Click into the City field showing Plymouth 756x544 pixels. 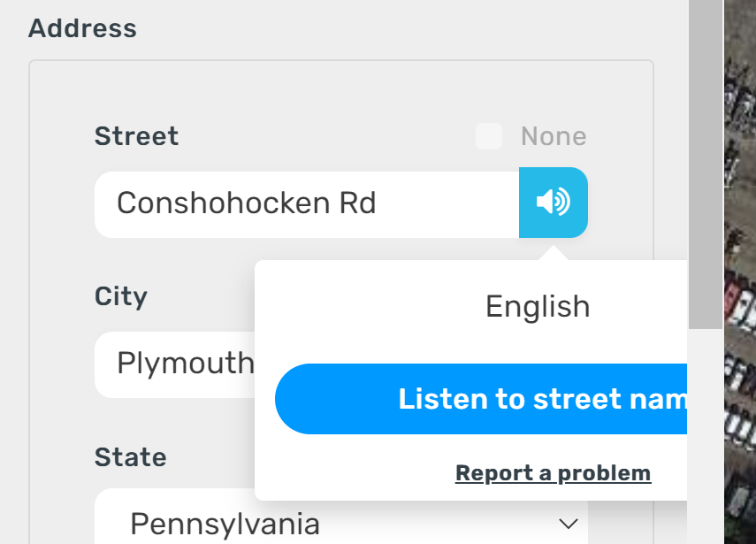[177, 364]
